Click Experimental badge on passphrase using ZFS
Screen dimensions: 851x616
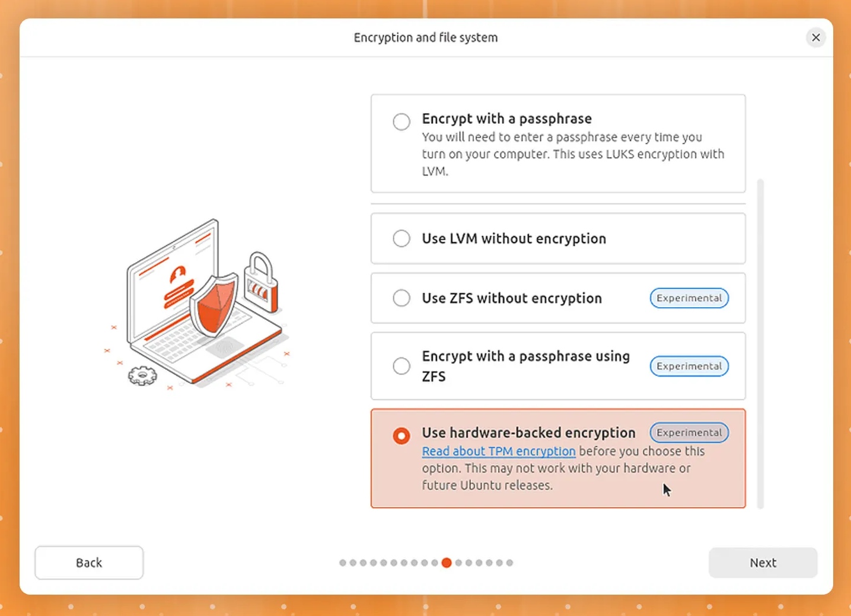689,366
